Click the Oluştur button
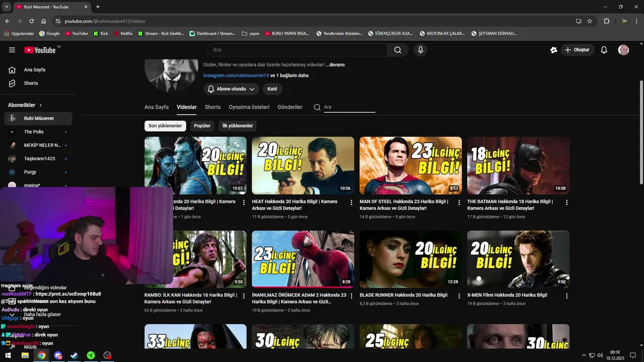The width and height of the screenshot is (644, 362). pos(577,50)
